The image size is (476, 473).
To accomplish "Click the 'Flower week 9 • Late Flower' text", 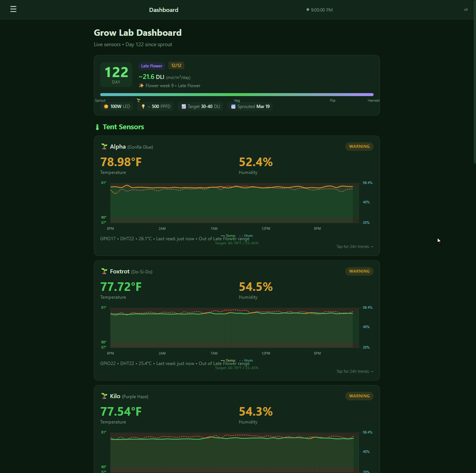I will pos(173,86).
